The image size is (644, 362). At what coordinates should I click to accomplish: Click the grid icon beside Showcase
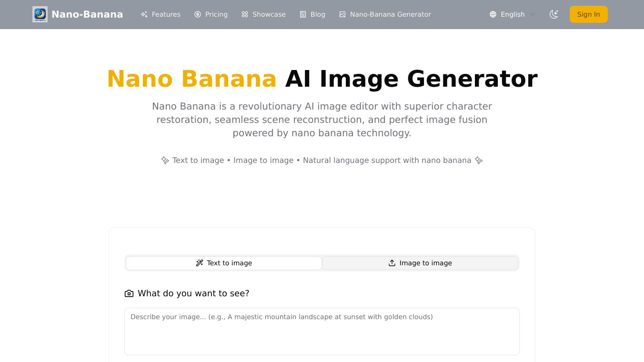click(x=245, y=14)
